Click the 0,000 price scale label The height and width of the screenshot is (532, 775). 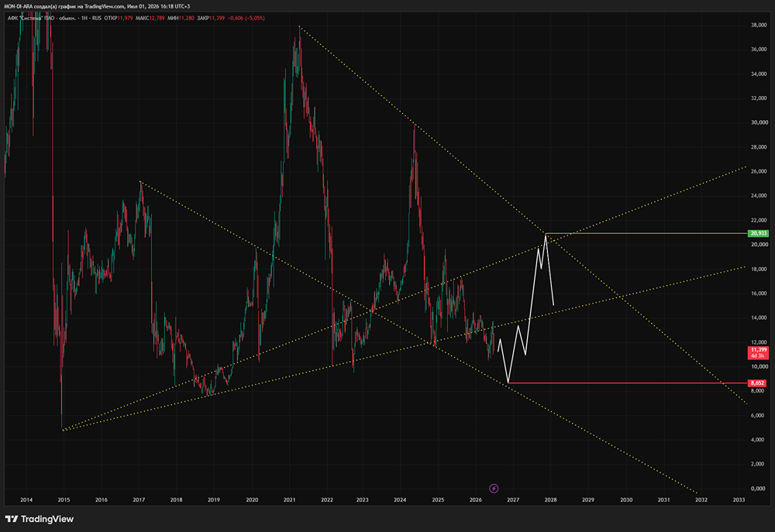(758, 489)
